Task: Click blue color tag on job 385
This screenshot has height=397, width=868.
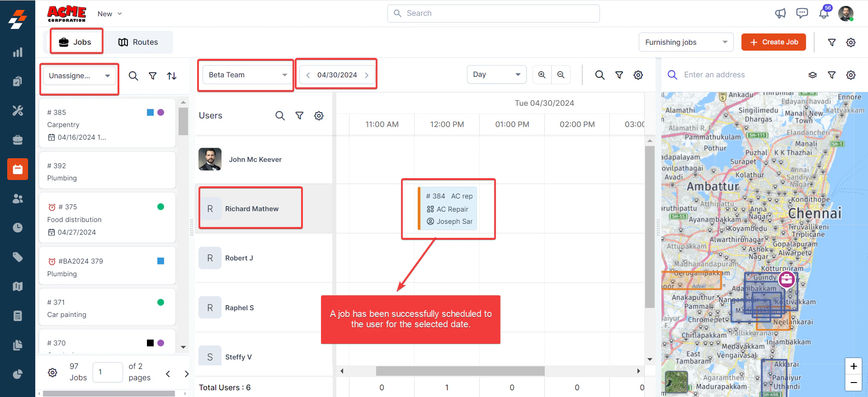Action: click(151, 112)
